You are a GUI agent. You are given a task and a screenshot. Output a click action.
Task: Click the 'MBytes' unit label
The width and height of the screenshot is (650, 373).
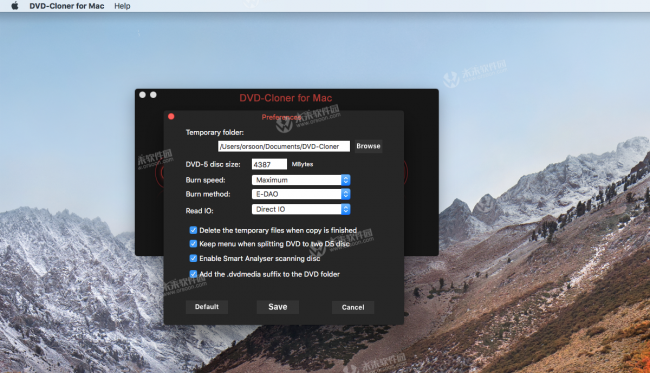(302, 164)
